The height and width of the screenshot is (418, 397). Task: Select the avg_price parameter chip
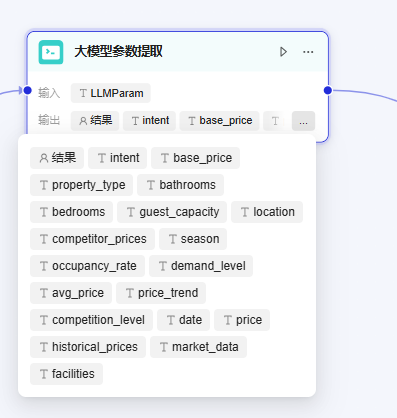[71, 293]
